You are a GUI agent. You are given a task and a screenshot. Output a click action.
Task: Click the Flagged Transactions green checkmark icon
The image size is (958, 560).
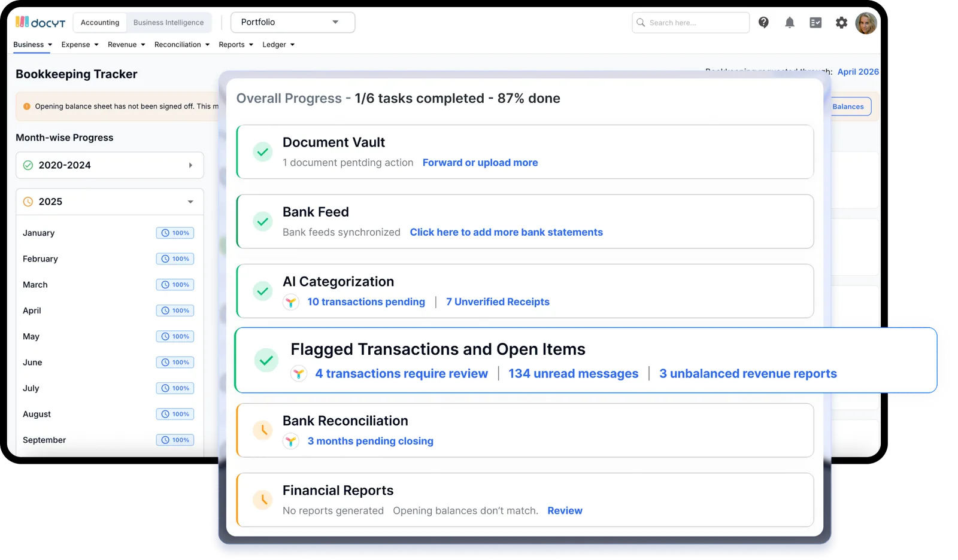click(266, 360)
